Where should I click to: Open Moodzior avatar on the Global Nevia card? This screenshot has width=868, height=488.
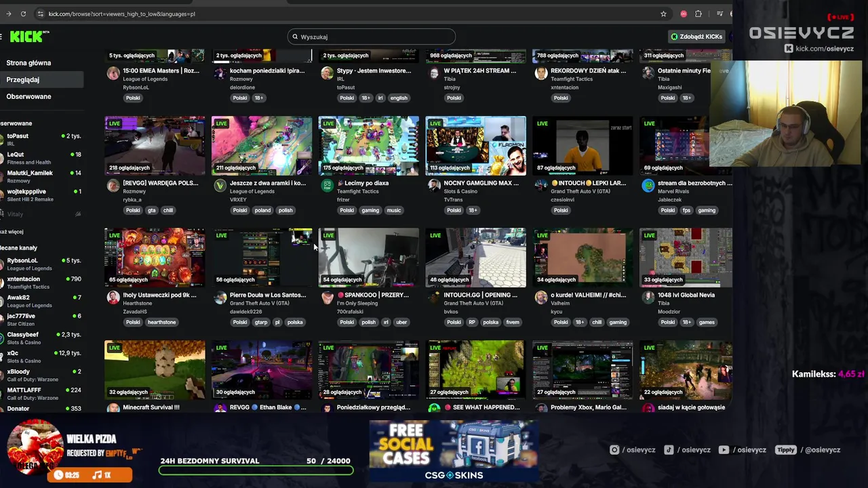[x=648, y=298]
